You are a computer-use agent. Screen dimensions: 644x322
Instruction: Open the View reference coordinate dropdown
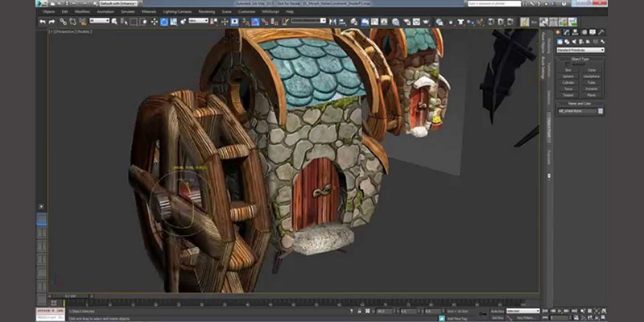point(198,21)
